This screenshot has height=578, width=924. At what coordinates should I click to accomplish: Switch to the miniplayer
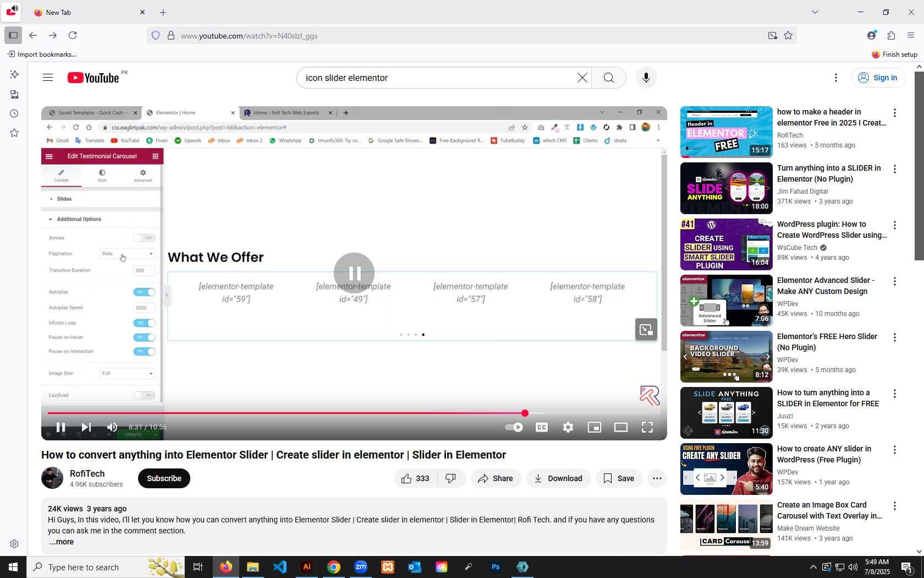pyautogui.click(x=595, y=427)
